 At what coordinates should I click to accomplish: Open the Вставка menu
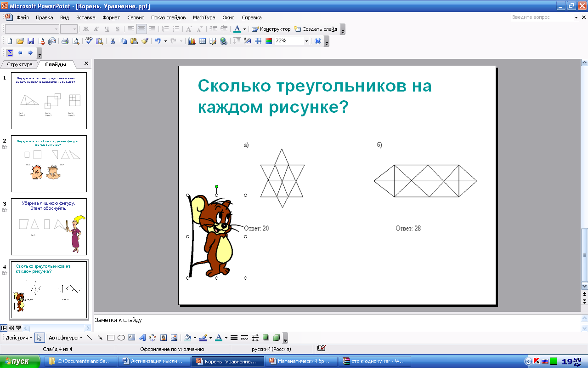(85, 17)
